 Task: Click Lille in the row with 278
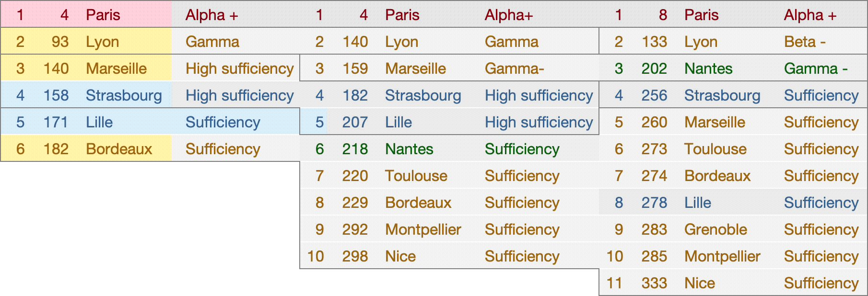tap(698, 203)
